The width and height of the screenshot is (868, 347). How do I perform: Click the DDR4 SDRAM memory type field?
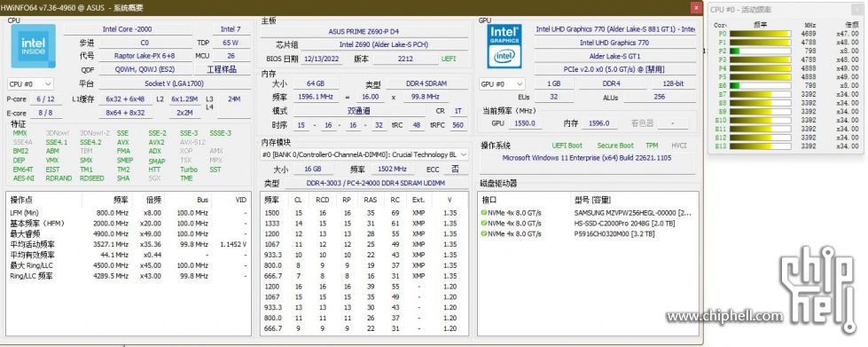pyautogui.click(x=426, y=83)
